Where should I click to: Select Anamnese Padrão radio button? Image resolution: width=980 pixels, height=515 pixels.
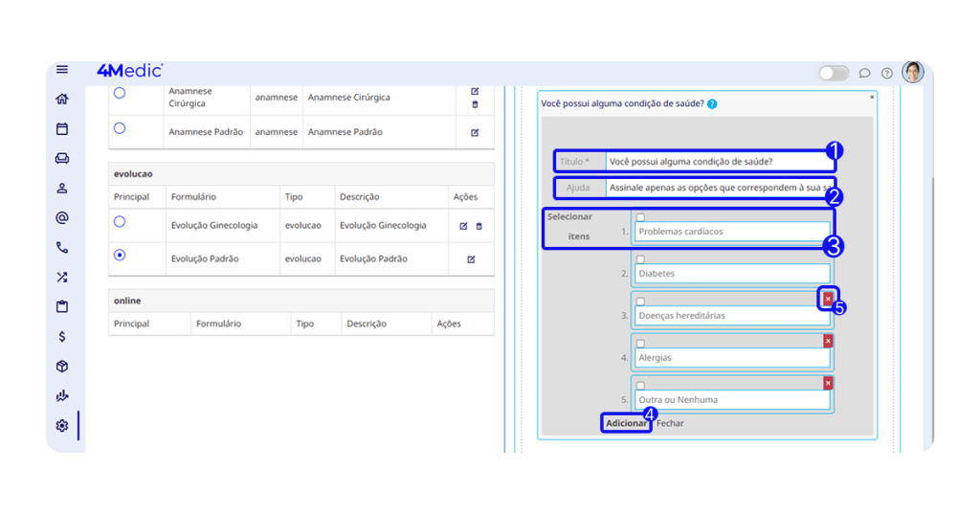120,128
